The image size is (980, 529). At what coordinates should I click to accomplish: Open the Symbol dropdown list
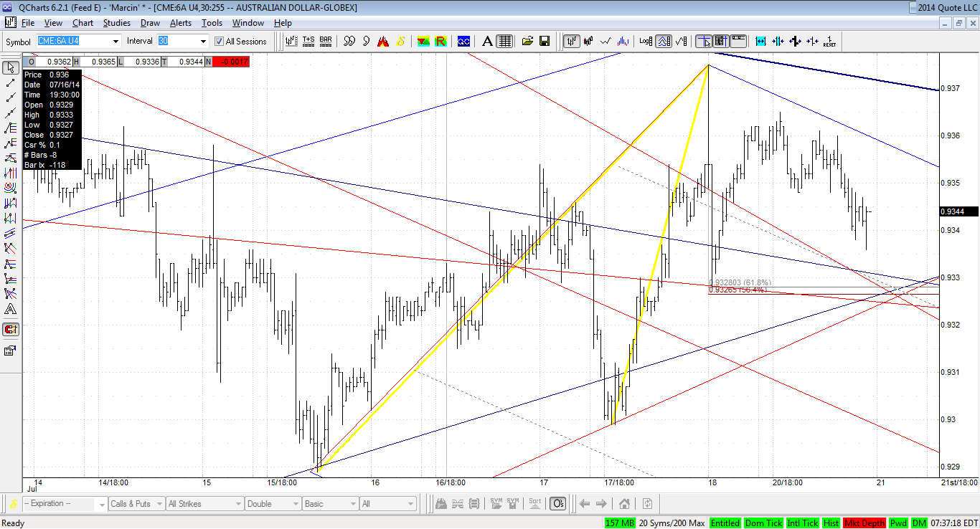[116, 42]
